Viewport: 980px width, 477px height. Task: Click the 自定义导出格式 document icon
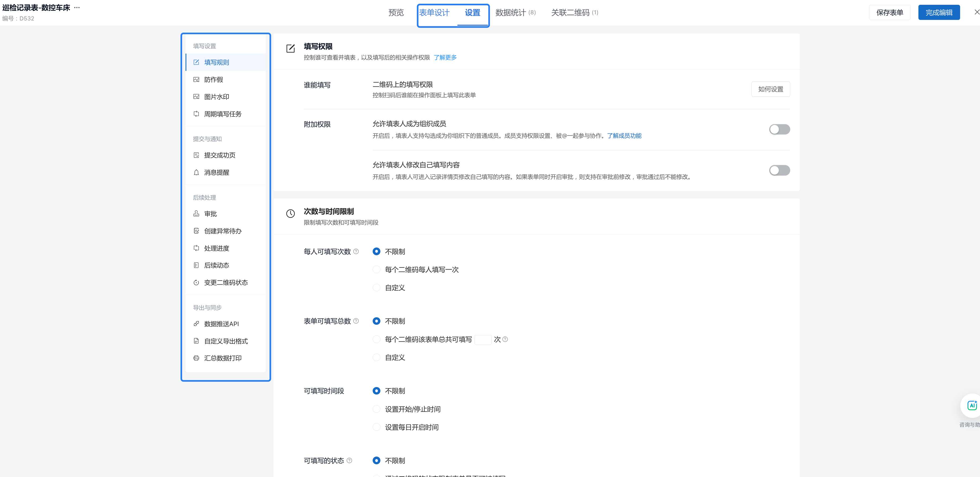point(196,341)
